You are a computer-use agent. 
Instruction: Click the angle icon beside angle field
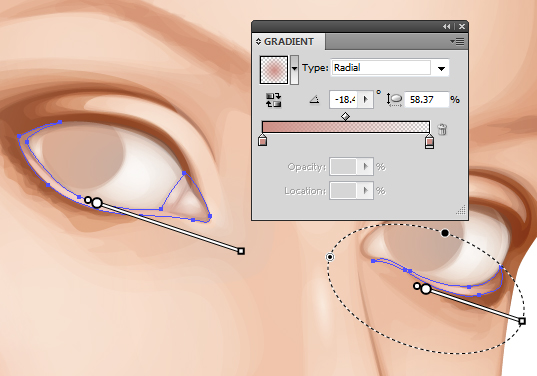pyautogui.click(x=314, y=100)
